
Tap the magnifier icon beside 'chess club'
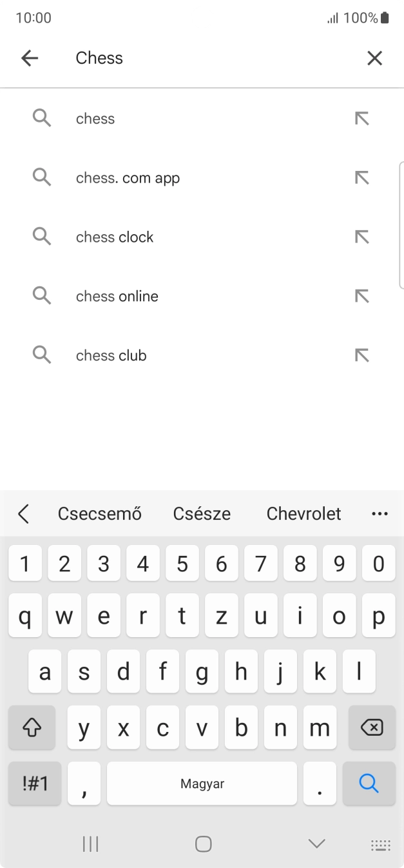point(41,355)
